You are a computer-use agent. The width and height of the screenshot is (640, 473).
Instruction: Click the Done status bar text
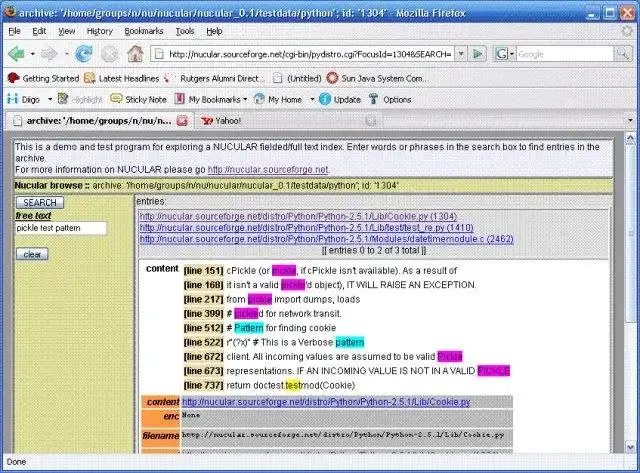click(16, 462)
